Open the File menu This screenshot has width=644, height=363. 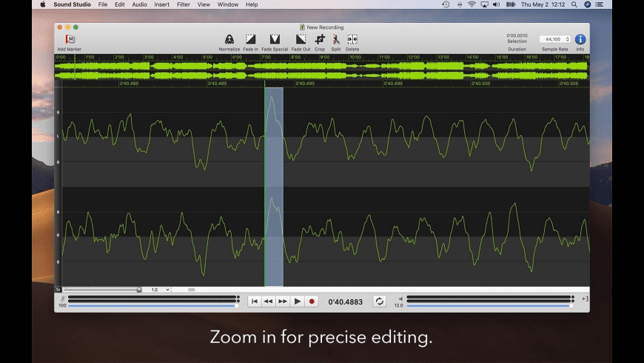(103, 4)
